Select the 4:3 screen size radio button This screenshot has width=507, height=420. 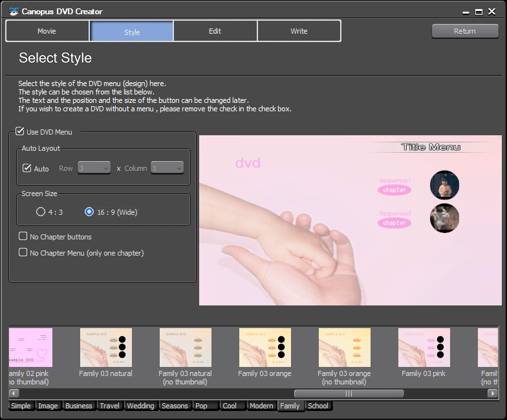pos(41,212)
